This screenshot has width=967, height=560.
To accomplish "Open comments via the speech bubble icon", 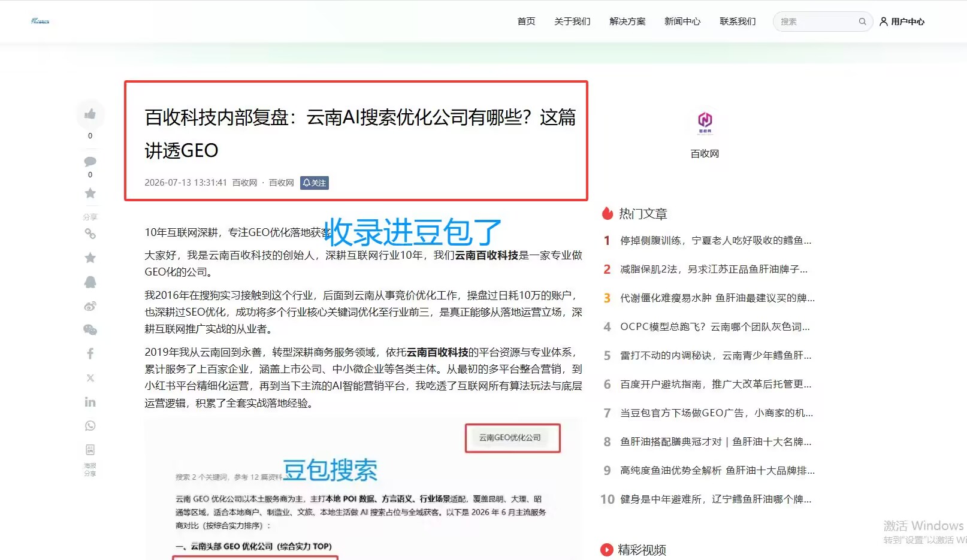I will [90, 161].
